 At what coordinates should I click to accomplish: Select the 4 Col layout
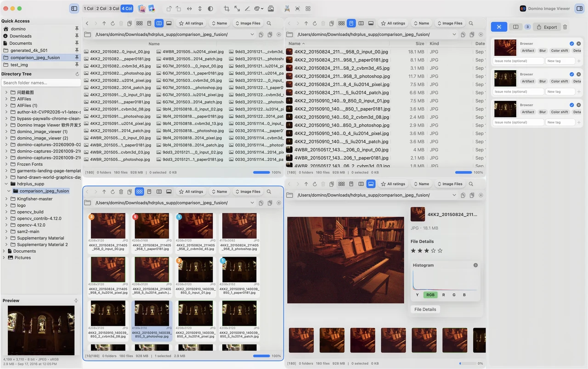click(x=127, y=8)
